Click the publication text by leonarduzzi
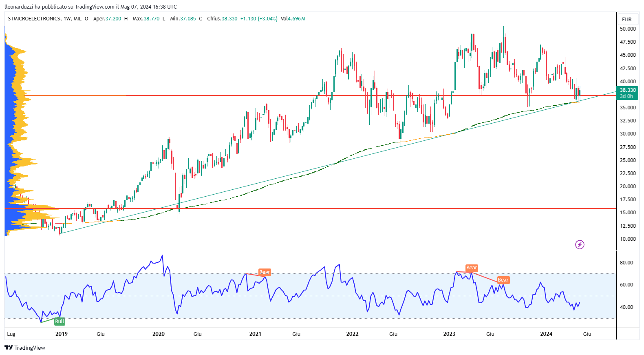 (90, 7)
